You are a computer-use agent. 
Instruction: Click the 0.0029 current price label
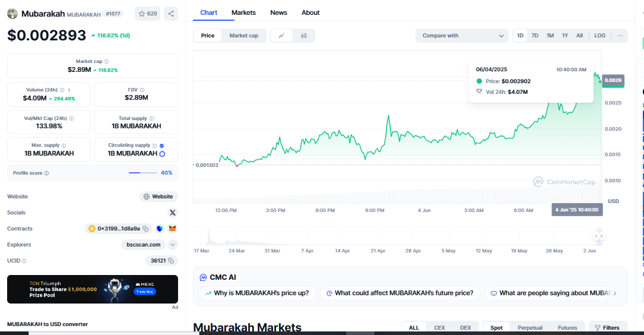pos(613,80)
